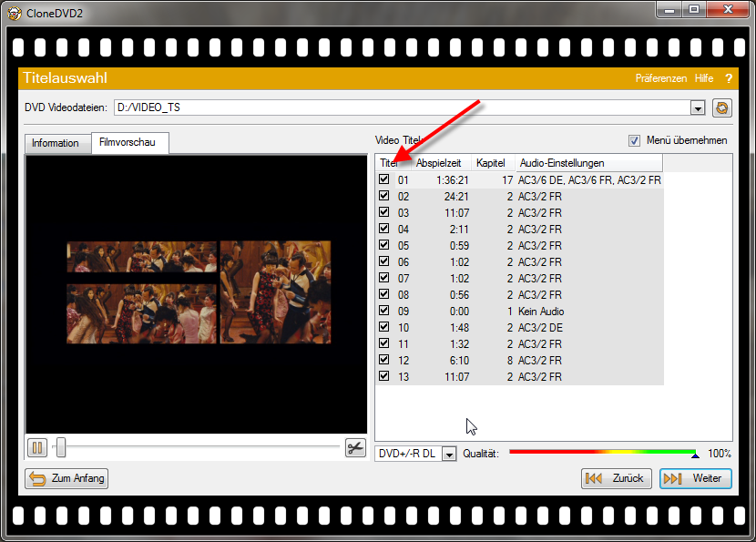Sort by Kapitel column header
Viewport: 756px width, 542px height.
[x=493, y=163]
